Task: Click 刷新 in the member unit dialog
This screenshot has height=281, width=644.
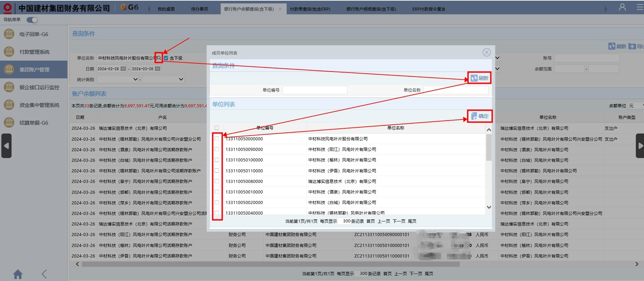Action: (480, 78)
